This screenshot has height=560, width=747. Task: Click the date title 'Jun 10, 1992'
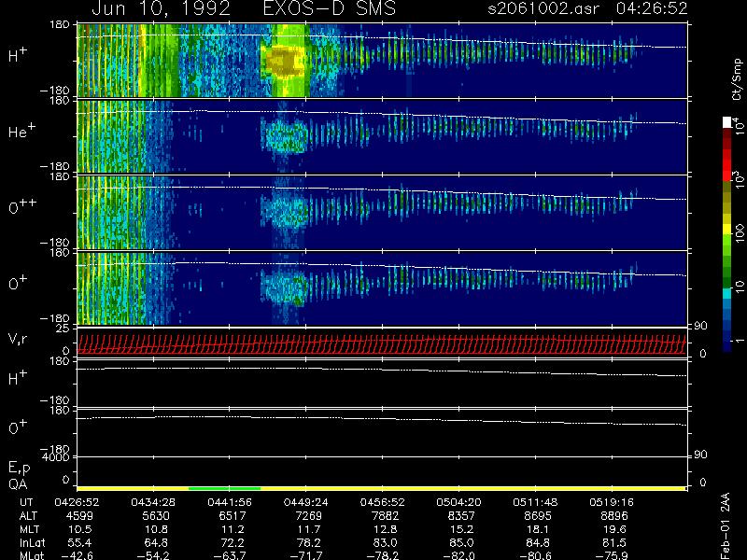pyautogui.click(x=161, y=8)
